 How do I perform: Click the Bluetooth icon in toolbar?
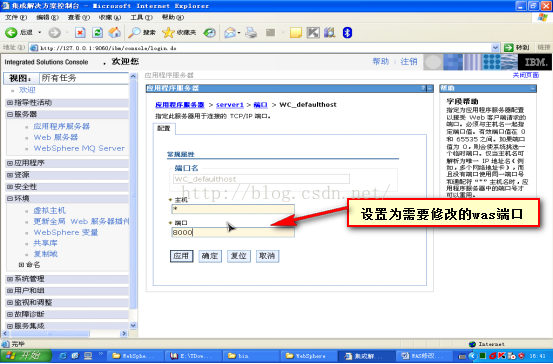(x=347, y=33)
